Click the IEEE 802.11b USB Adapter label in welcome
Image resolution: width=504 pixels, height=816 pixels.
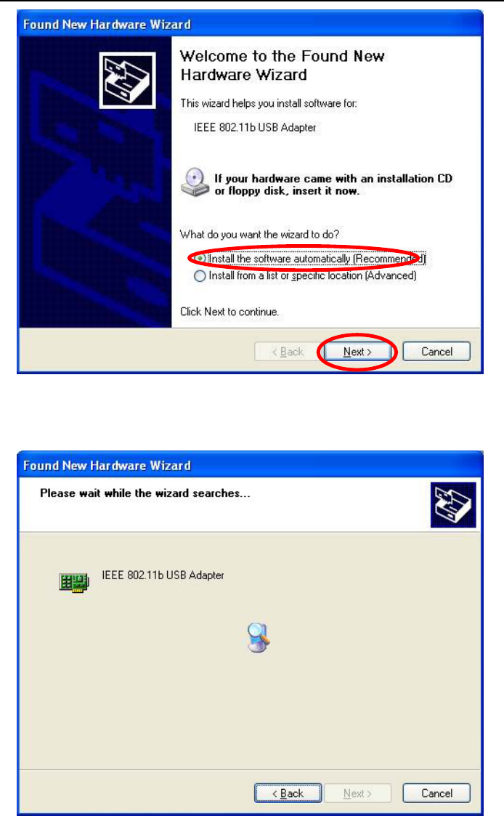pos(255,127)
